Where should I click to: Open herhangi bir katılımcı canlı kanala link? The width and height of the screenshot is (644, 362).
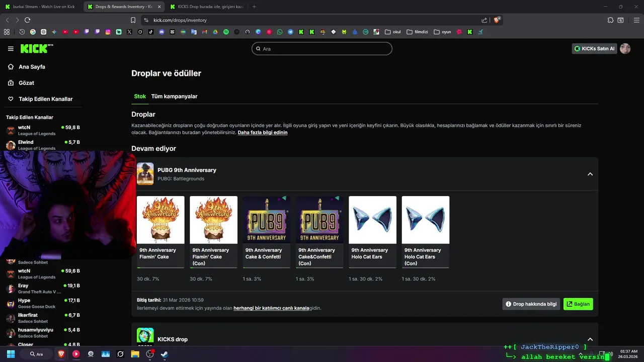pos(271,308)
